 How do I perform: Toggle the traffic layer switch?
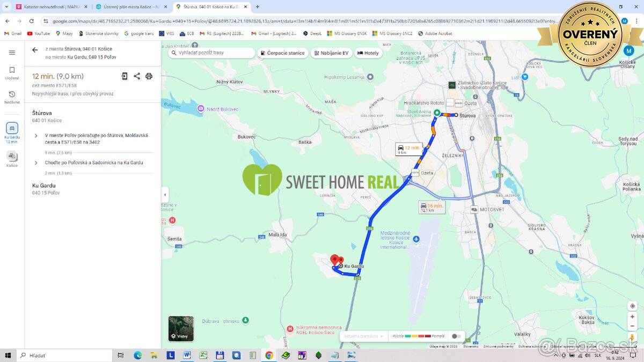(456, 336)
